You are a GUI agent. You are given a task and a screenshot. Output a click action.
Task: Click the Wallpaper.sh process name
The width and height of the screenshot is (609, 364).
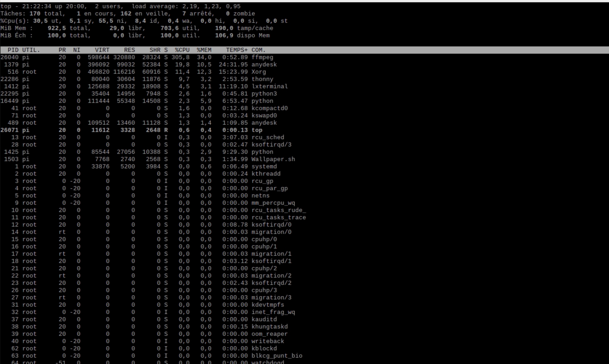[273, 159]
